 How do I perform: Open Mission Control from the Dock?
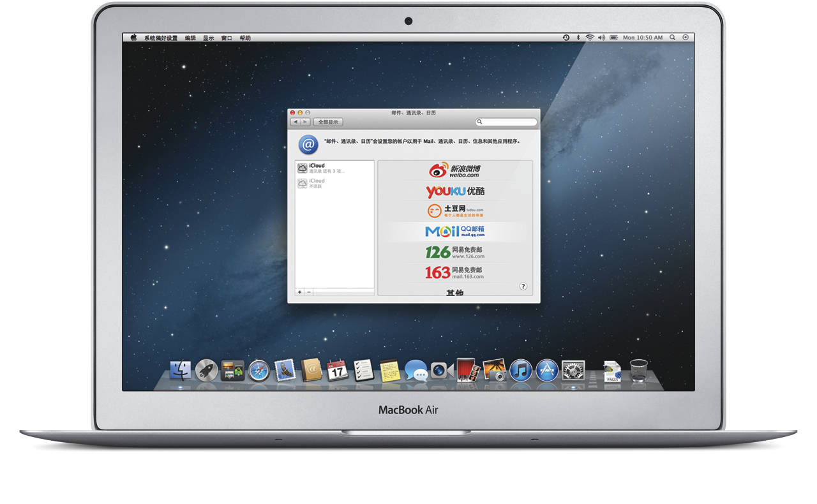click(233, 370)
